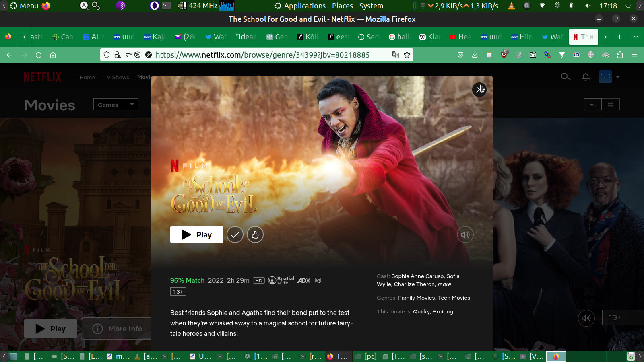Click the More Info button

point(116,329)
